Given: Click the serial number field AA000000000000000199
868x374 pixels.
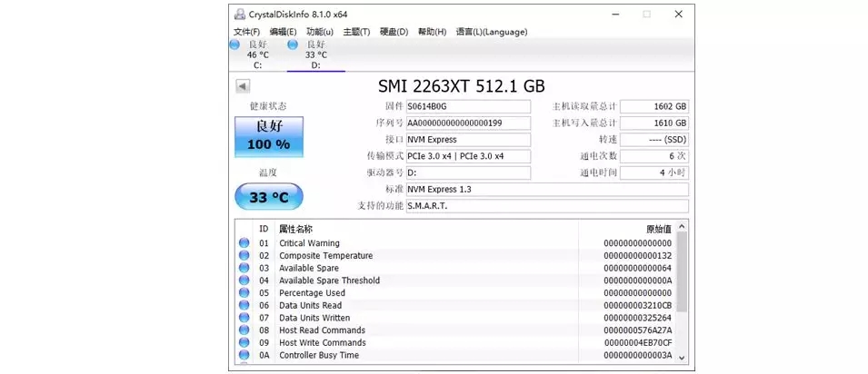Looking at the screenshot, I should coord(468,123).
